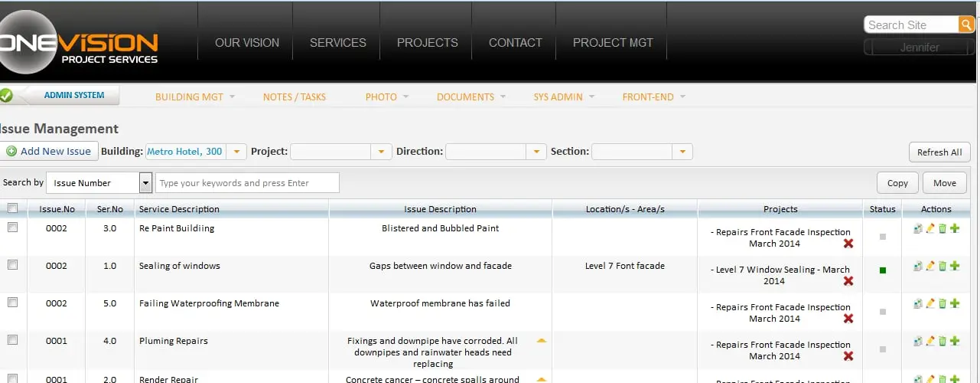Viewport: 980px width, 383px height.
Task: Click green plus icon in Re Paint Building row
Action: 955,228
